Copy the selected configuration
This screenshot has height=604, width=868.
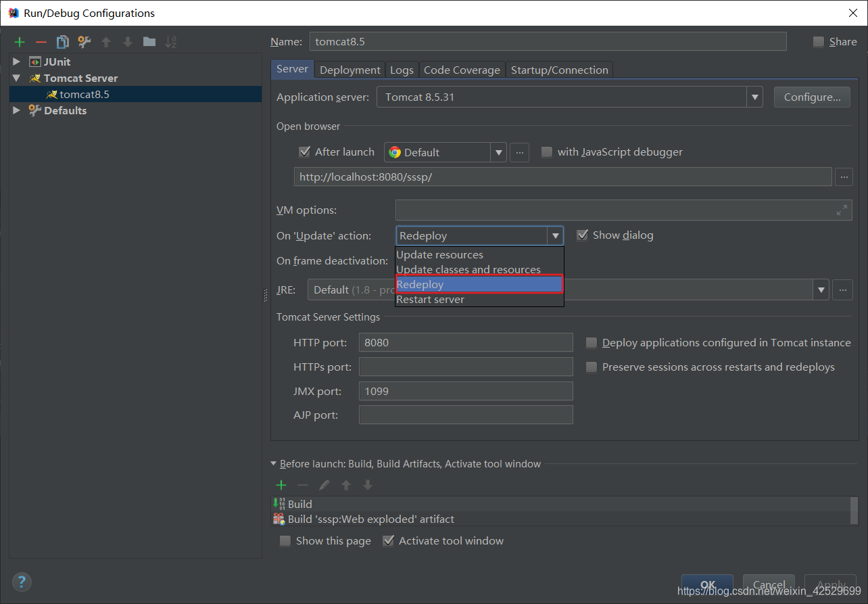tap(62, 42)
